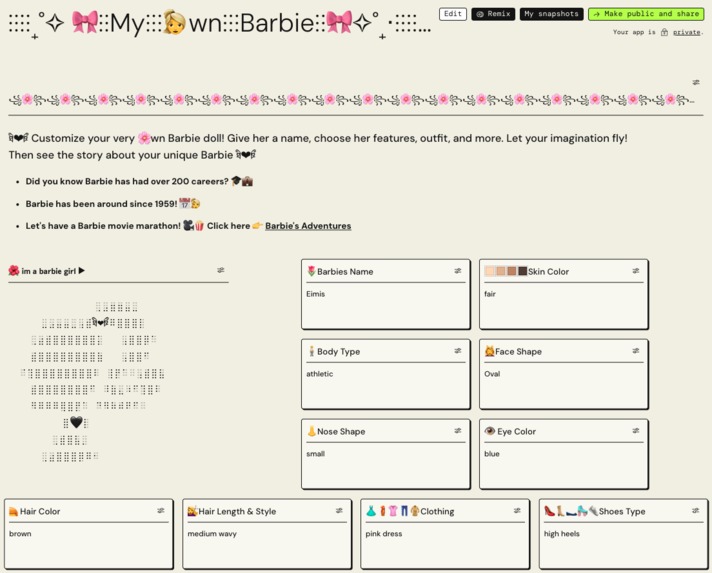Open settings icon of Eye Color card

coord(636,431)
